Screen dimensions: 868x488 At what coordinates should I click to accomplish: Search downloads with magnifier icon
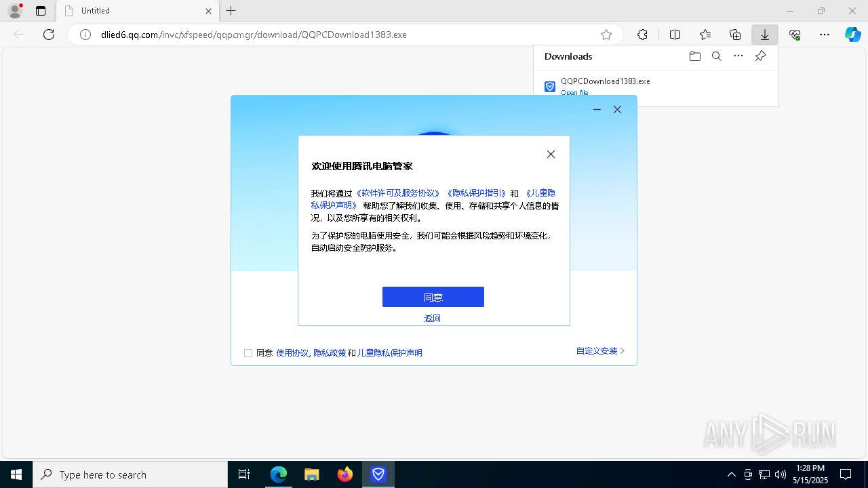(x=716, y=56)
